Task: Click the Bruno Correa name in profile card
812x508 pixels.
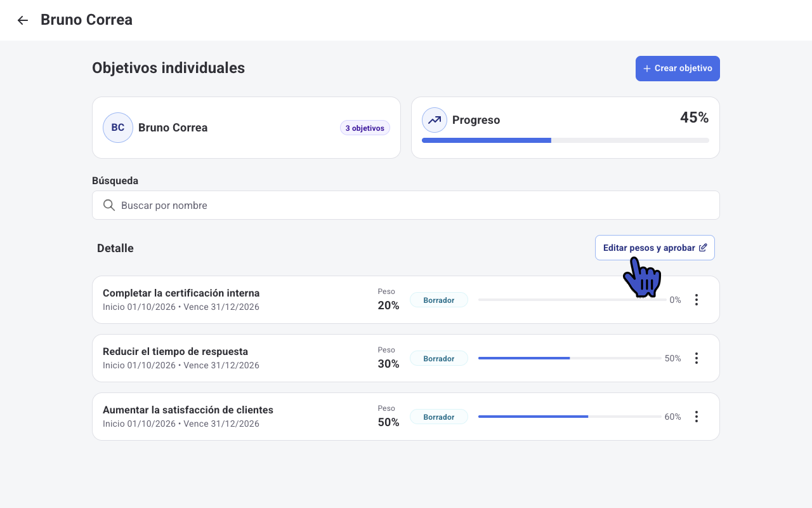Action: (x=173, y=128)
